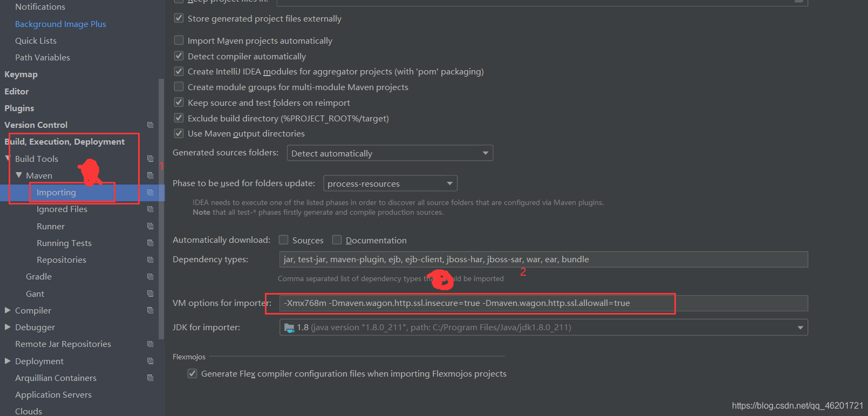The height and width of the screenshot is (416, 868).
Task: Select Notifications settings item
Action: (40, 6)
